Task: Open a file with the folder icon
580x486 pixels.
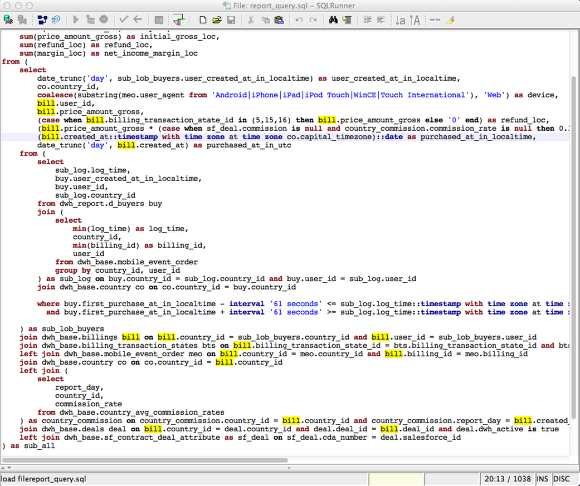Action: click(217, 20)
